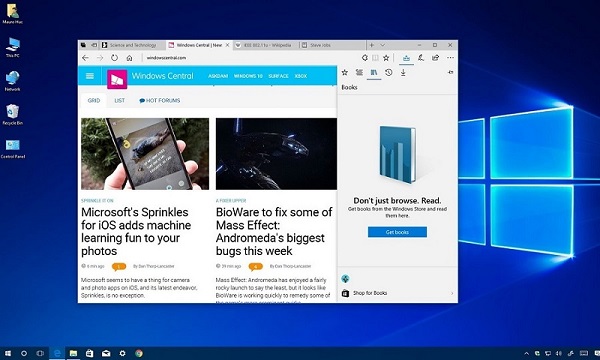600x360 pixels.
Task: Switch to the Steve Jobs tab
Action: 332,45
